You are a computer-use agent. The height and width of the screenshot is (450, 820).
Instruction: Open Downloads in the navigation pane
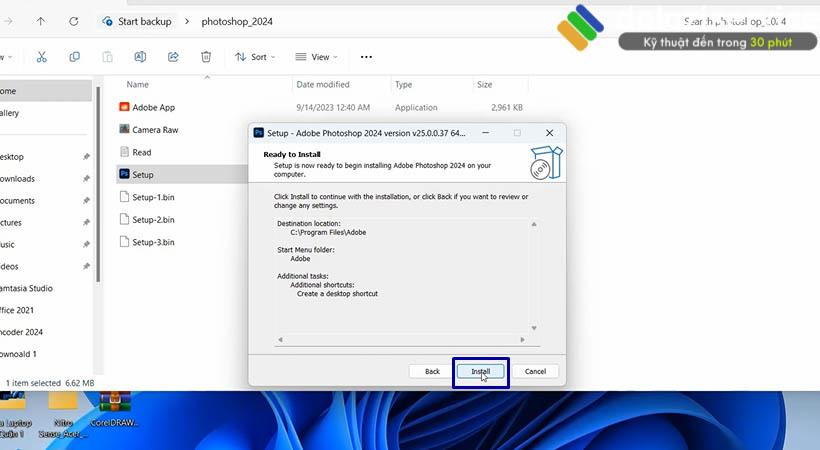coord(17,178)
